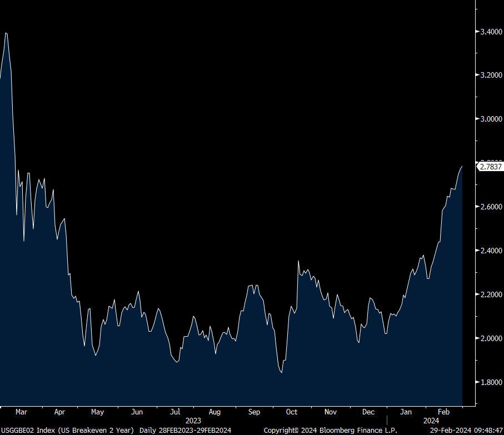Select the 2.6000 y-axis label
Image resolution: width=504 pixels, height=435 pixels.
491,207
